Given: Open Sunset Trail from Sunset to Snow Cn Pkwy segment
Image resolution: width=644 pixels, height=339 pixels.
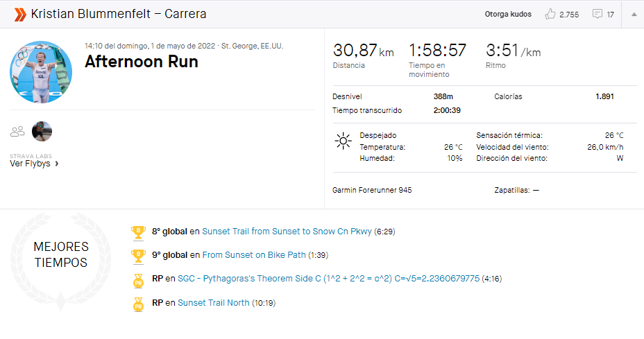Looking at the screenshot, I should click(287, 232).
